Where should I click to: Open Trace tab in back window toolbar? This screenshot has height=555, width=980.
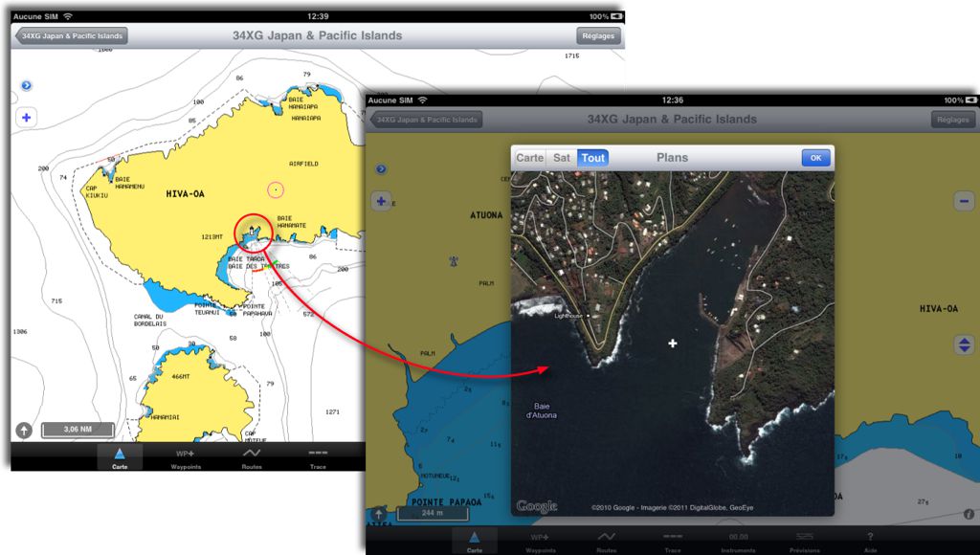318,457
